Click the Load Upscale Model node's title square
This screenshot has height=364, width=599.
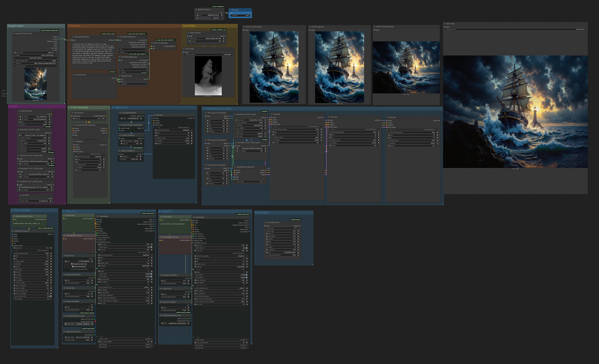click(x=120, y=113)
